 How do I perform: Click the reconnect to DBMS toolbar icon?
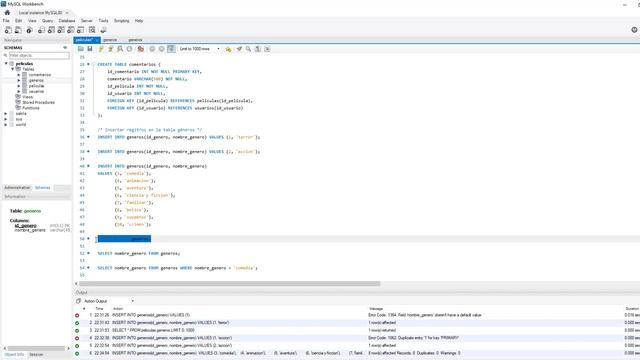point(103,30)
